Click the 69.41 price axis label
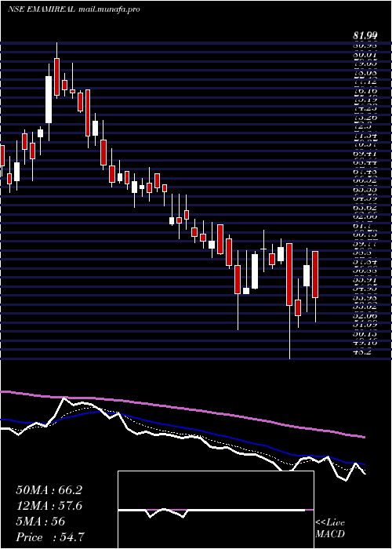 [x=365, y=154]
